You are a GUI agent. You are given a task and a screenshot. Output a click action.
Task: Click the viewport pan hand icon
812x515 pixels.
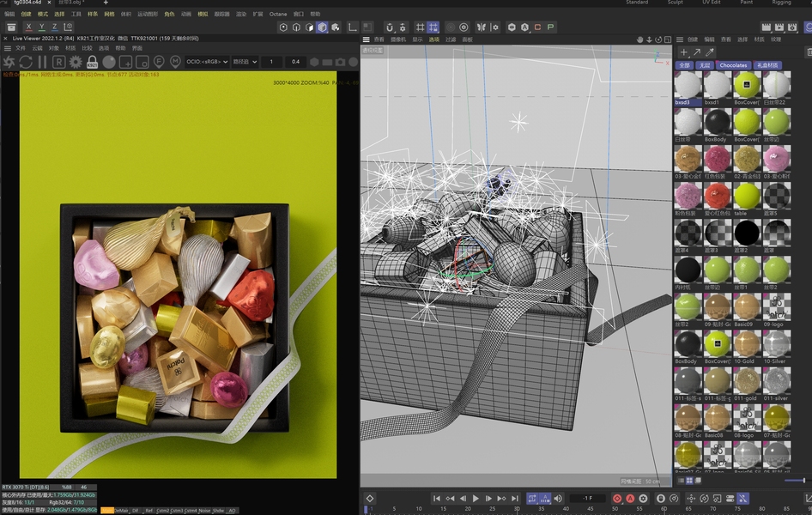click(640, 39)
